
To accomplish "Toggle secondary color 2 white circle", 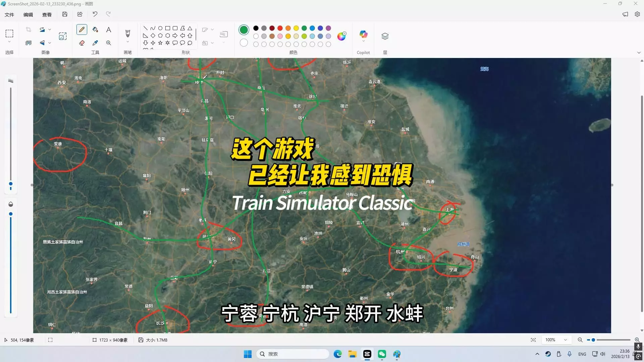I will pos(244,43).
